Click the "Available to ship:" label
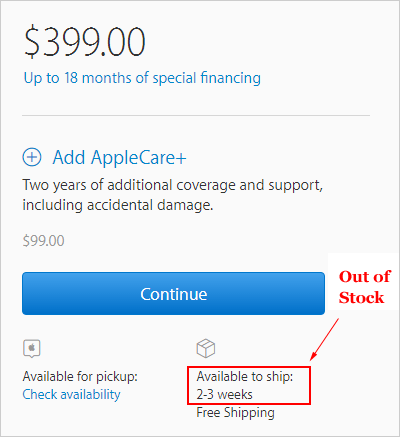 [x=245, y=376]
